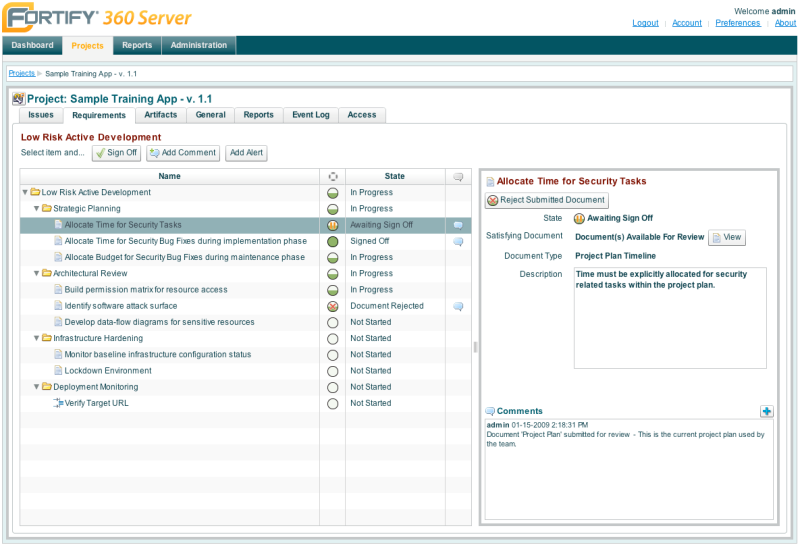Screen dimensions: 800x545
Task: Click the red Document Rejected status icon
Action: click(x=332, y=306)
